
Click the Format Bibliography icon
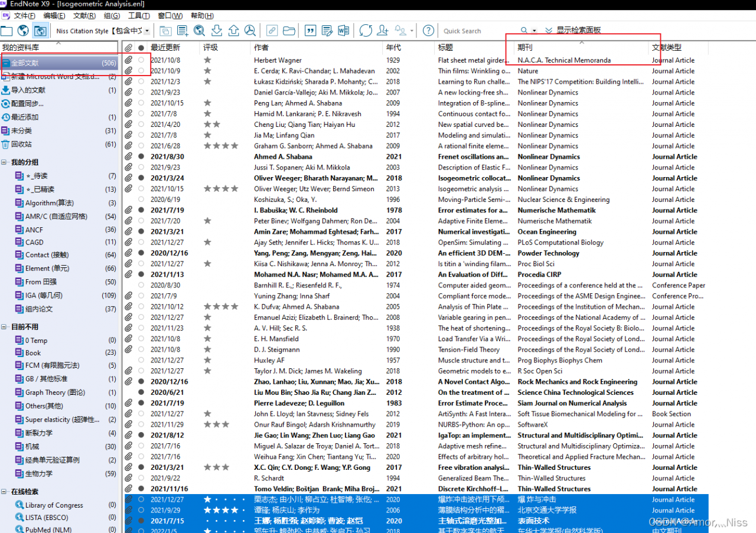[x=327, y=31]
